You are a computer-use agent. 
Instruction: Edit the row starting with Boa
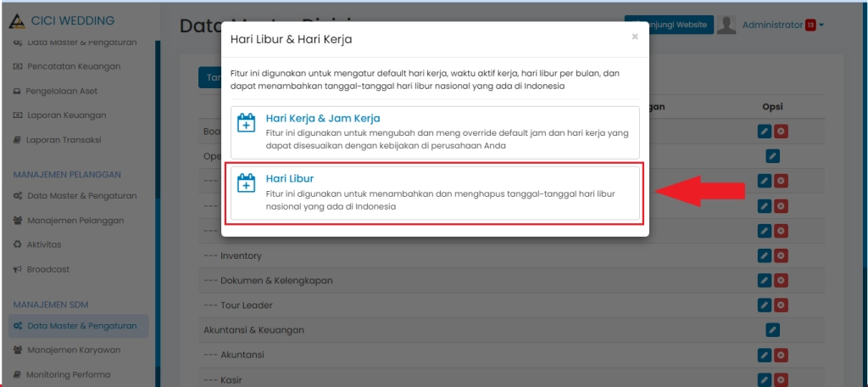(765, 132)
